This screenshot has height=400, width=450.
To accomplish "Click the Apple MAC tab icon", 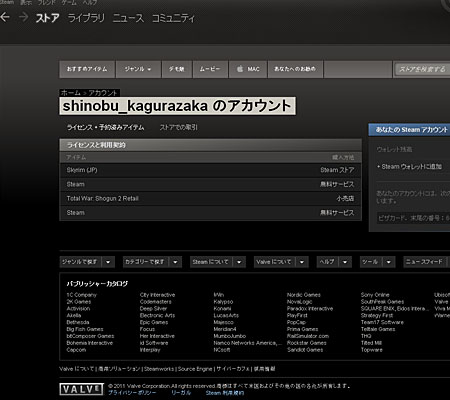I will (240, 69).
